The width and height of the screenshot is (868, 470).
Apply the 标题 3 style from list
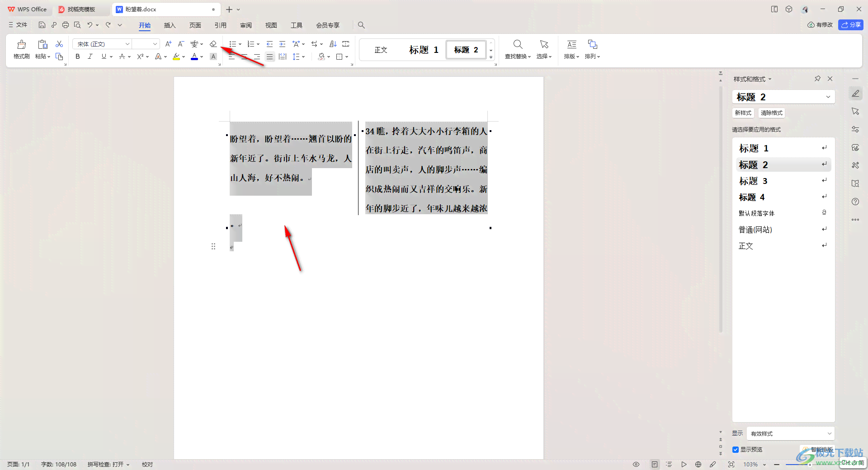pos(783,181)
